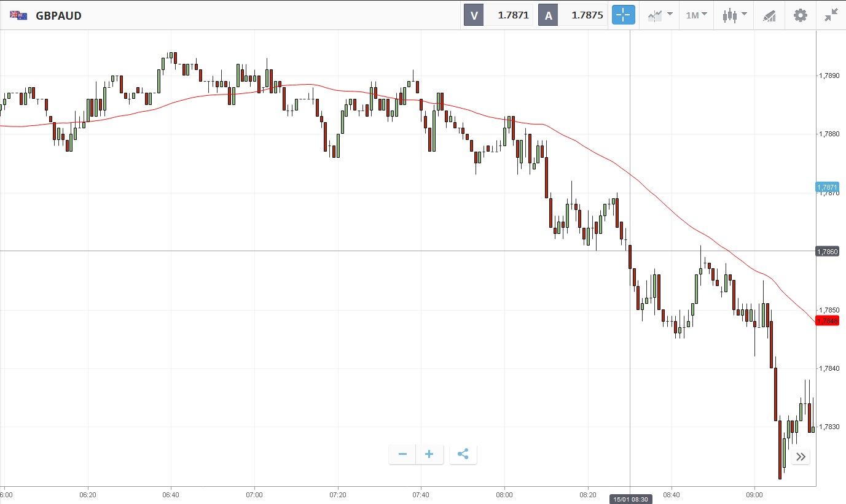Click the red 1.7848 price label
This screenshot has width=846, height=504.
(827, 320)
